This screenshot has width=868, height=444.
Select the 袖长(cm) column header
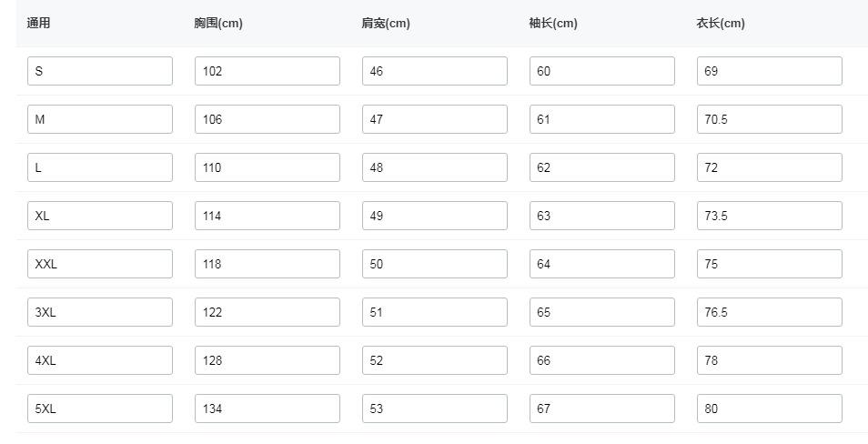pos(553,24)
